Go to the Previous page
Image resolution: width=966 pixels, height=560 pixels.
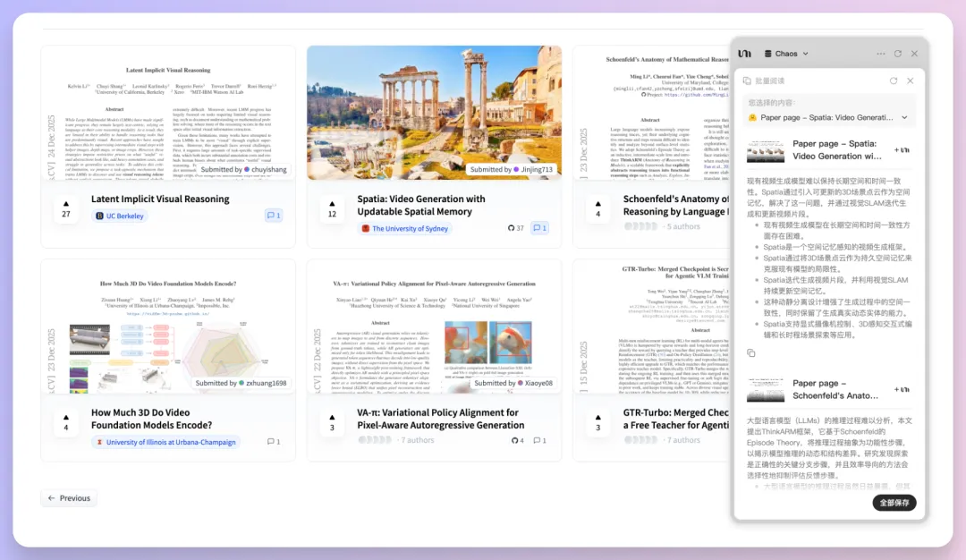point(69,498)
